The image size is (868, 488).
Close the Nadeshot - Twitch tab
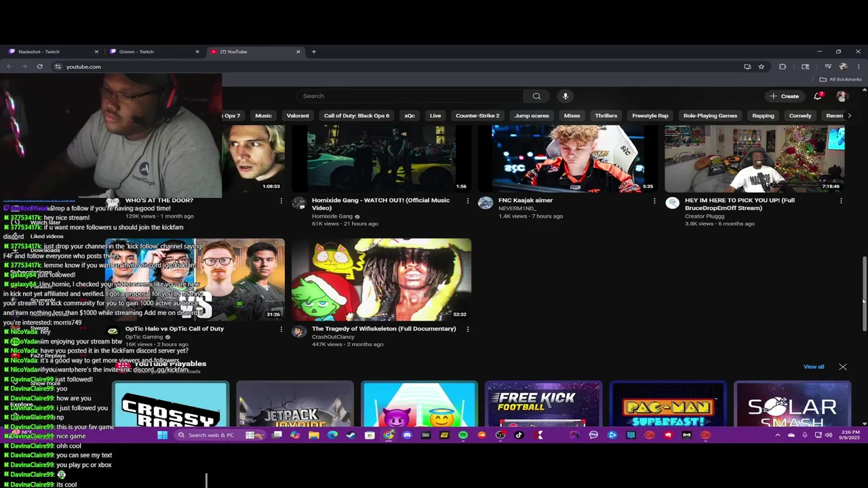click(x=96, y=52)
